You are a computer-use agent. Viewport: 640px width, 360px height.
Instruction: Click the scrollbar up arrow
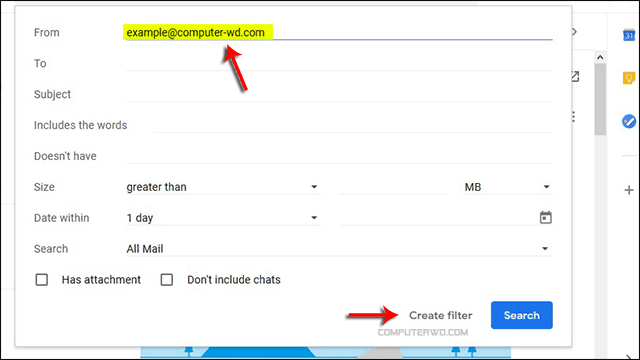pyautogui.click(x=600, y=58)
